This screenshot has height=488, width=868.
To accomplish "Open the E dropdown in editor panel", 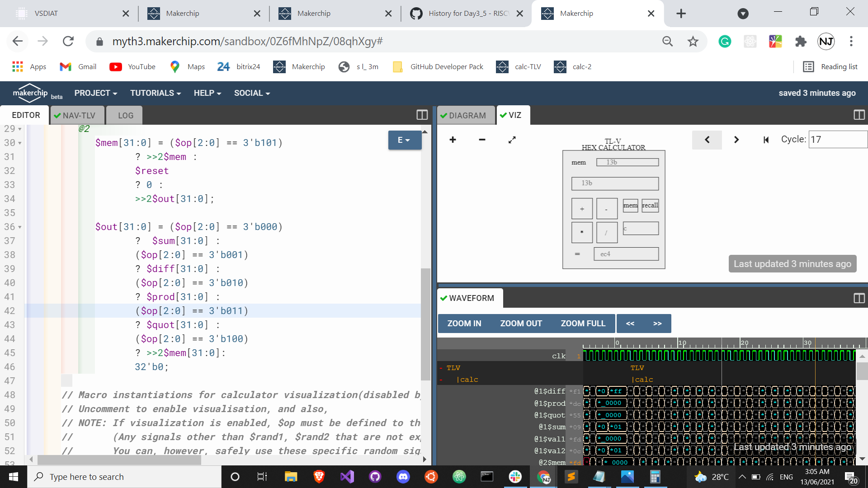I will point(404,140).
